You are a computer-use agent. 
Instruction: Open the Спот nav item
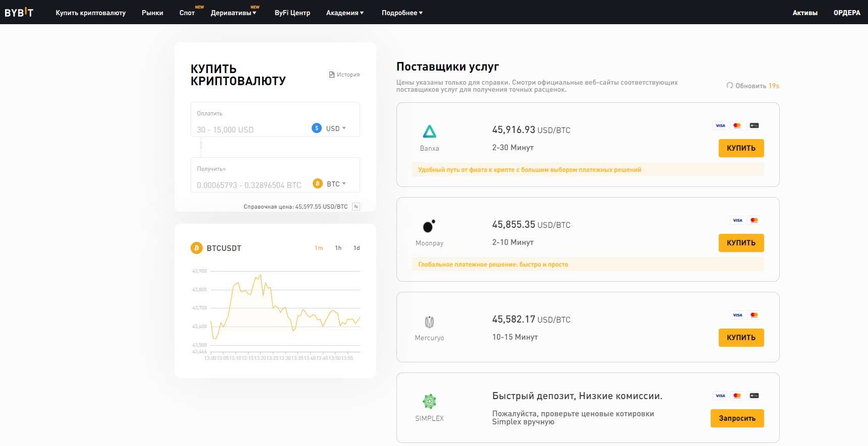tap(187, 13)
